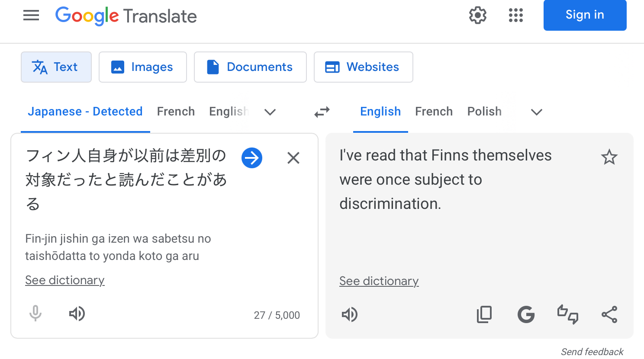Open See dictionary under source text
The height and width of the screenshot is (359, 644).
coord(65,280)
